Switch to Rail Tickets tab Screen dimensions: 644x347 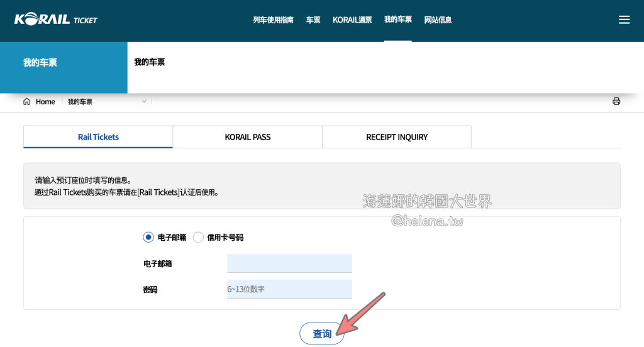(98, 137)
